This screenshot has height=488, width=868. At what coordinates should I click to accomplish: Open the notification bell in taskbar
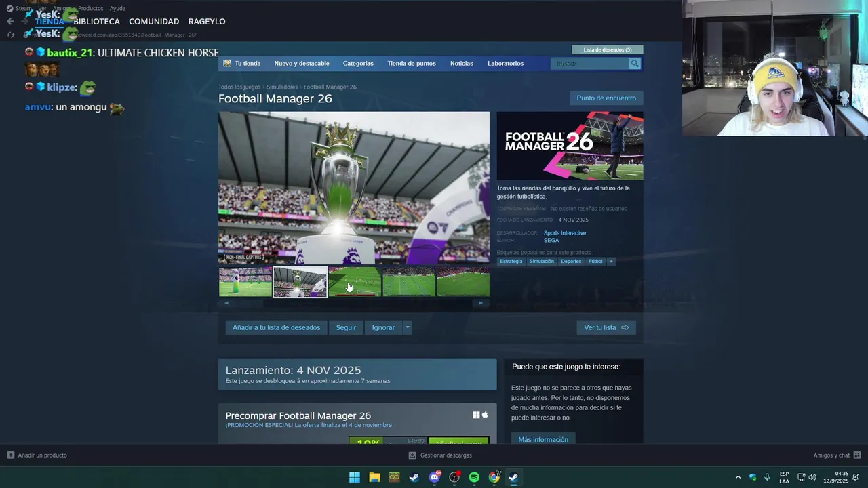point(856,477)
